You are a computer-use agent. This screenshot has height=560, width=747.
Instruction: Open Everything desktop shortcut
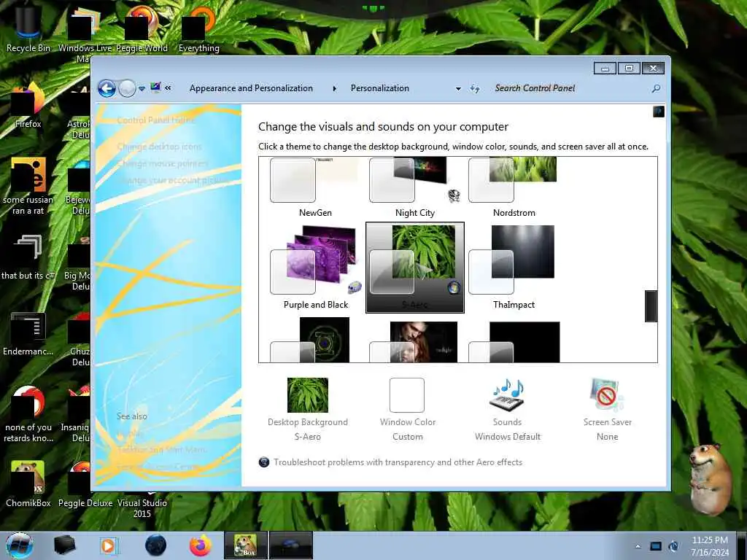point(198,29)
